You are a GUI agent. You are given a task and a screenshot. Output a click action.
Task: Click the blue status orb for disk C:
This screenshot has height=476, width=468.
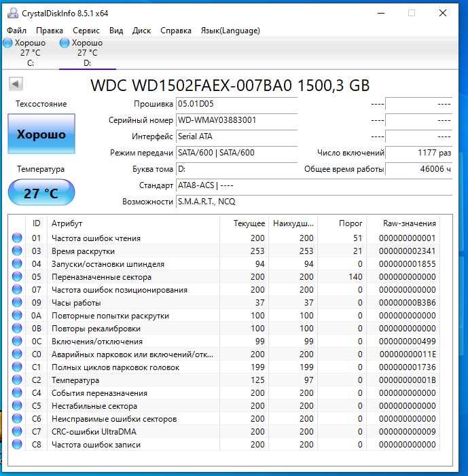point(8,43)
